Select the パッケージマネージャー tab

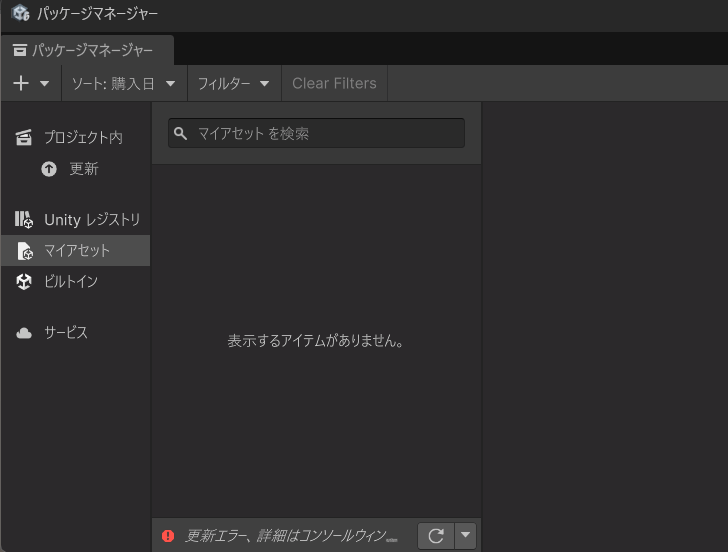(x=87, y=50)
